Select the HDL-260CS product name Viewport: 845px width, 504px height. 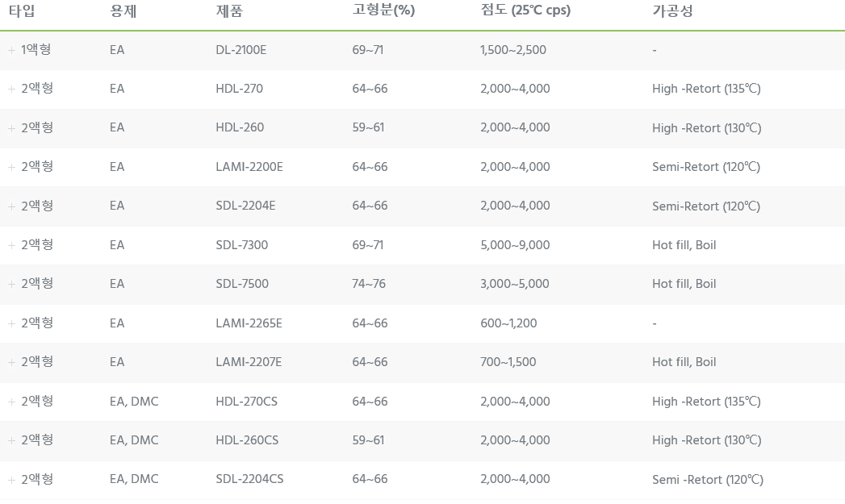click(247, 440)
